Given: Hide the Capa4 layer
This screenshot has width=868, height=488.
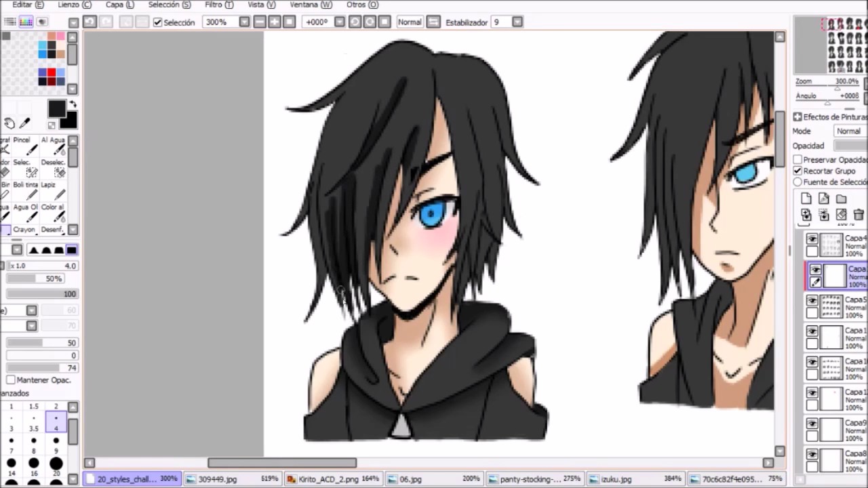Looking at the screenshot, I should coord(812,239).
